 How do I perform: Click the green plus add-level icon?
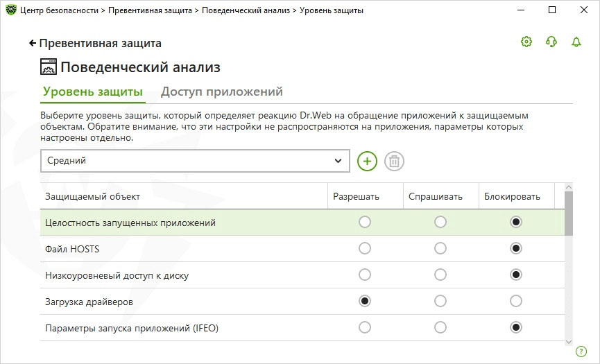(367, 161)
